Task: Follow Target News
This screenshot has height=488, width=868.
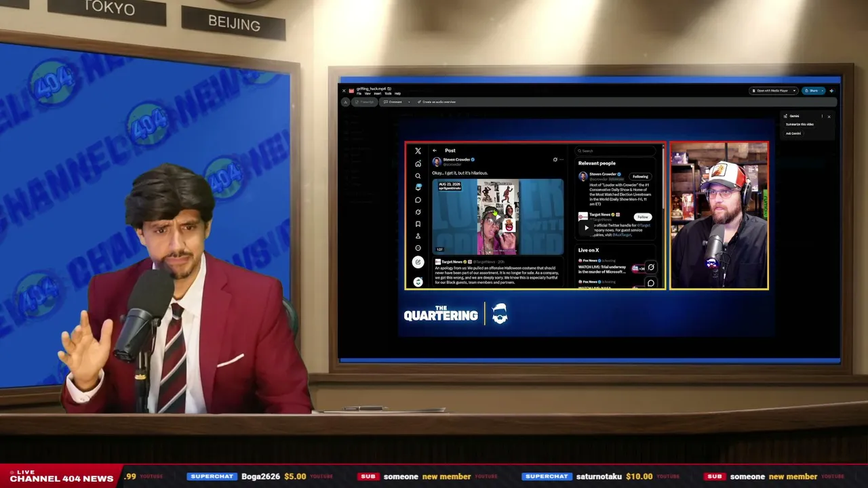Action: tap(642, 218)
